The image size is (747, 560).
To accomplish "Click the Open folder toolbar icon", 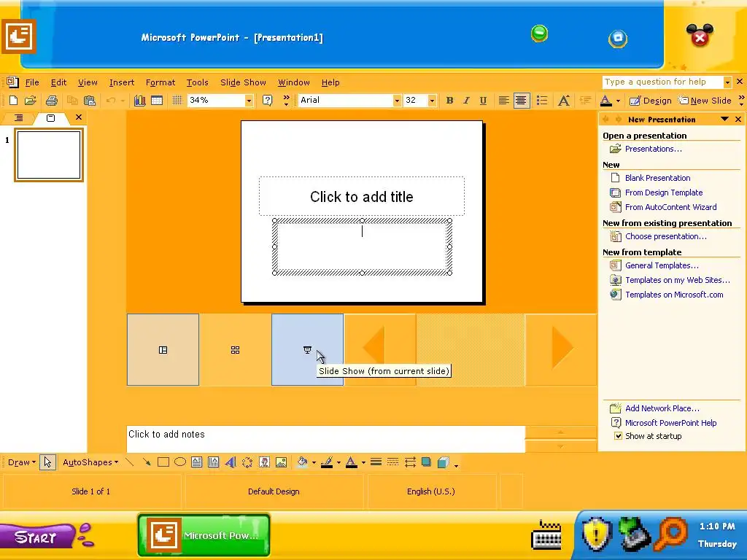I will point(31,101).
